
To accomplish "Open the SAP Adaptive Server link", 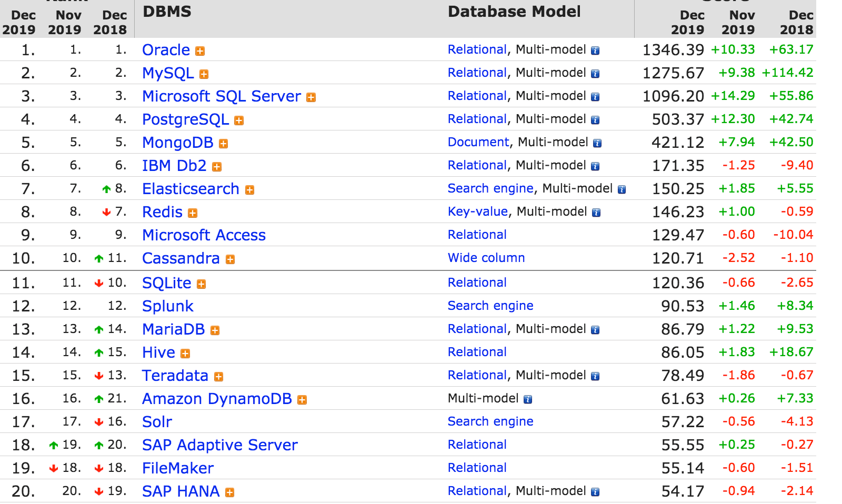I will tap(220, 445).
